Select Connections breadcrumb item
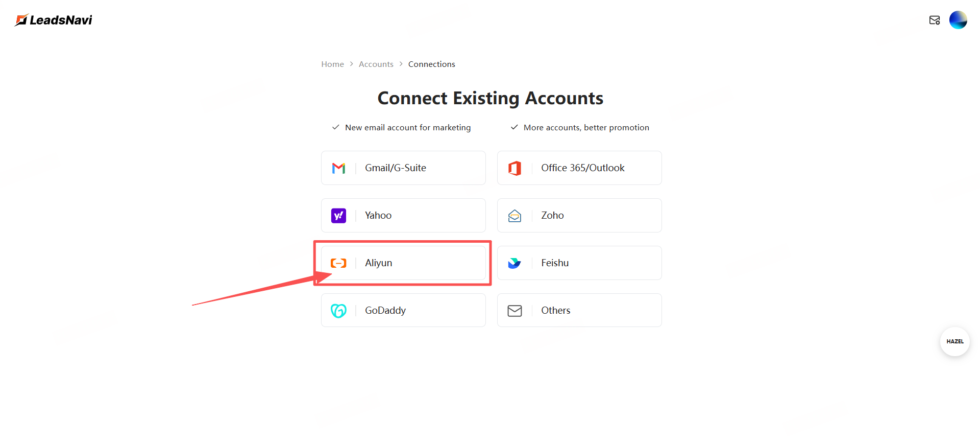The height and width of the screenshot is (442, 980). tap(431, 64)
